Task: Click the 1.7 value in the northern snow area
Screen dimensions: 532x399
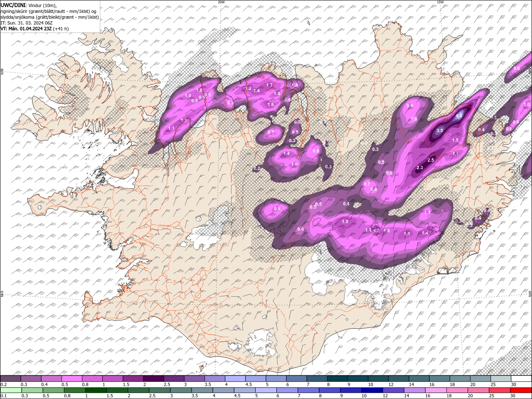Action: 269,85
